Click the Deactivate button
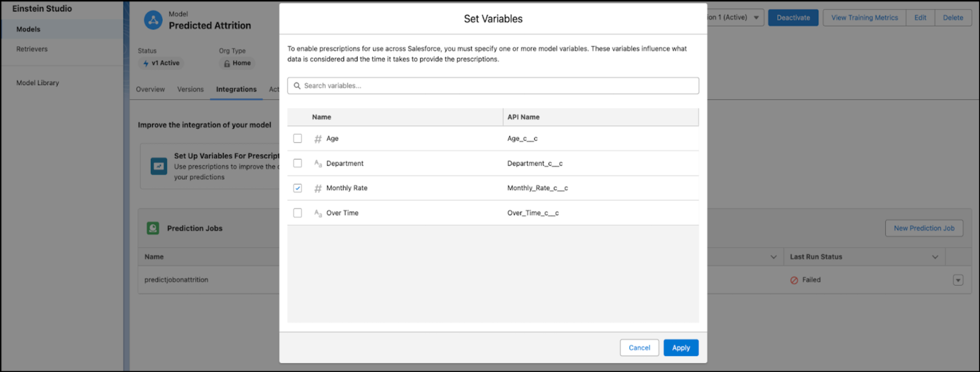The width and height of the screenshot is (980, 372). click(x=793, y=18)
